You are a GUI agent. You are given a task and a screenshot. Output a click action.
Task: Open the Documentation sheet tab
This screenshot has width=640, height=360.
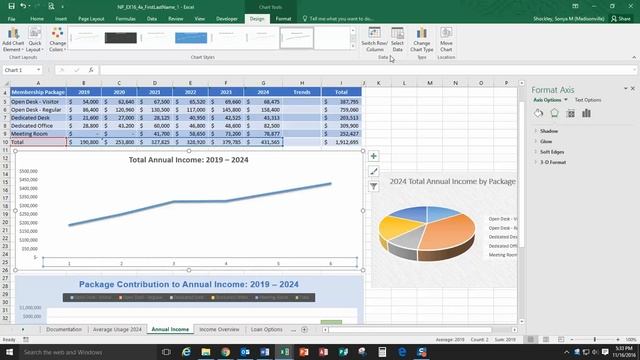click(x=64, y=329)
